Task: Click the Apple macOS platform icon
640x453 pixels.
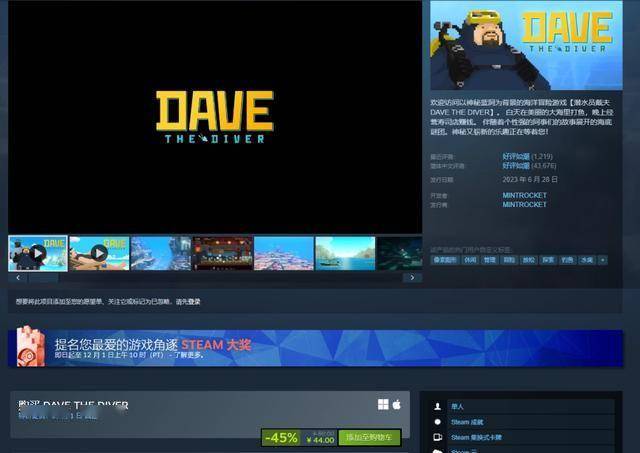Action: (396, 404)
